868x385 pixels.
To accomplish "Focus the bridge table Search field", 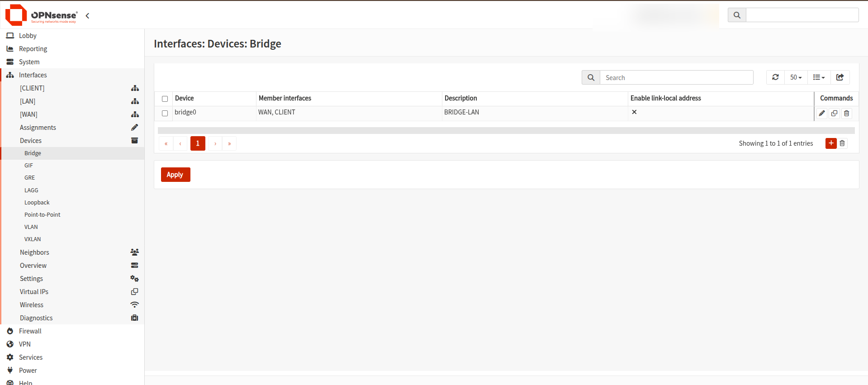I will click(677, 77).
